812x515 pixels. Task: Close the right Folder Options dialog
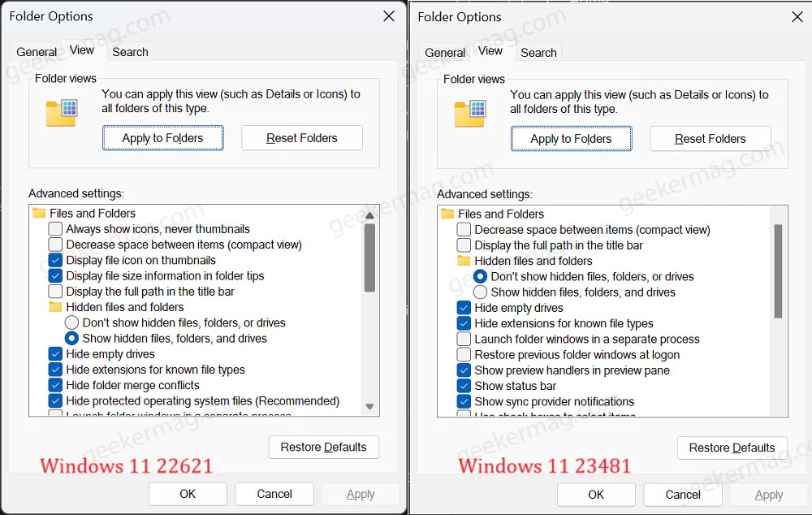pyautogui.click(x=797, y=16)
